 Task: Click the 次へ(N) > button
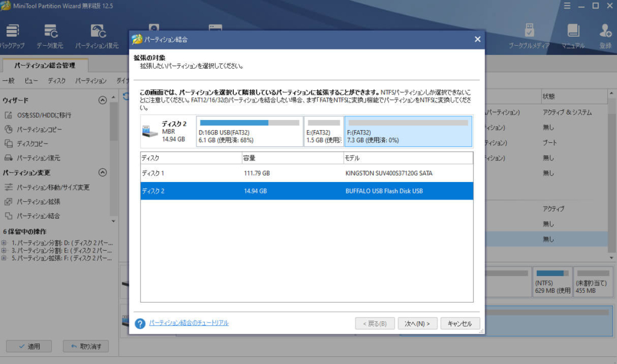click(417, 324)
